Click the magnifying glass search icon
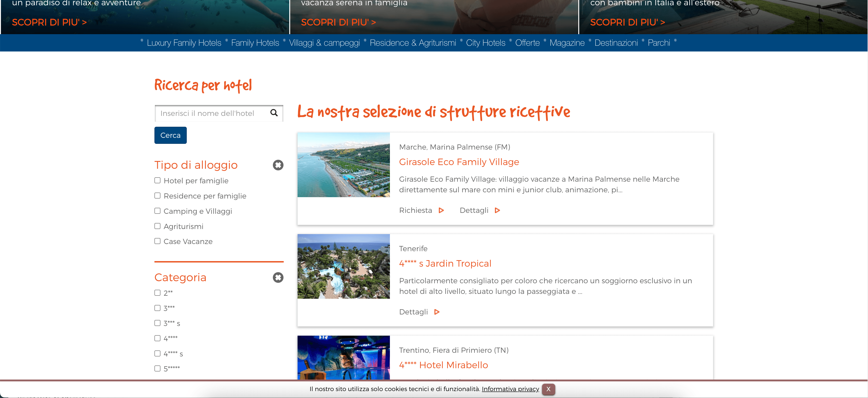The height and width of the screenshot is (398, 868). 274,113
